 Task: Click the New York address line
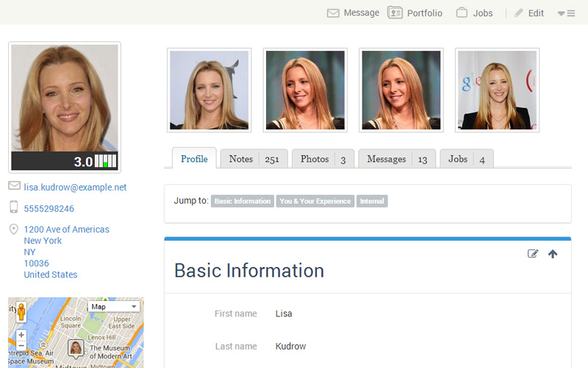coord(43,241)
